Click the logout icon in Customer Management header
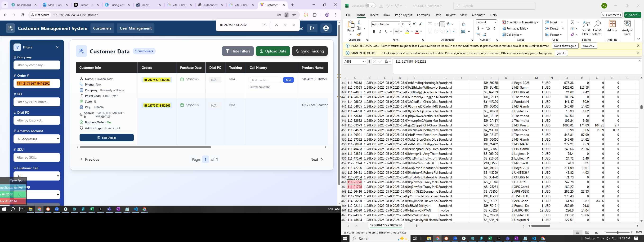The height and width of the screenshot is (242, 644). pyautogui.click(x=312, y=28)
